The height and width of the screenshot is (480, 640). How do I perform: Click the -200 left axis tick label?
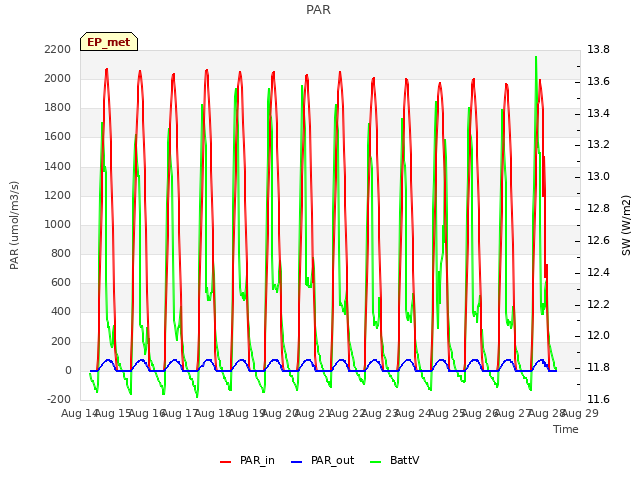(x=59, y=399)
